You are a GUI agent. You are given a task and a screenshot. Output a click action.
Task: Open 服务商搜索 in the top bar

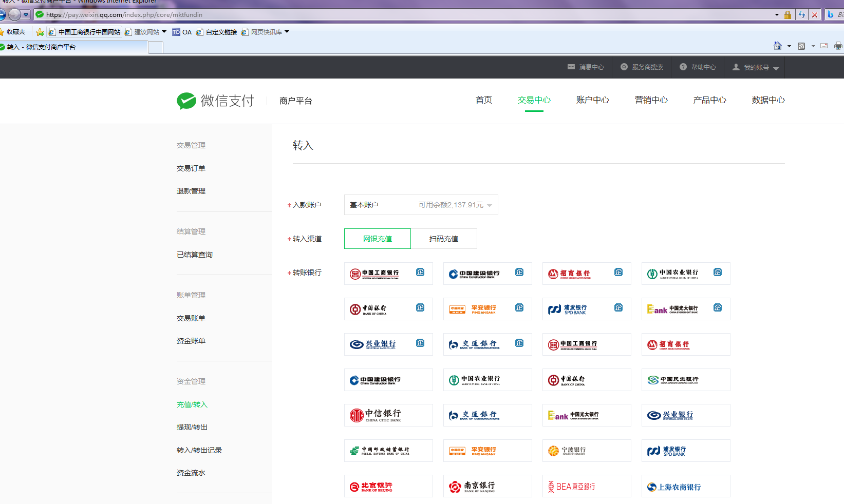642,67
